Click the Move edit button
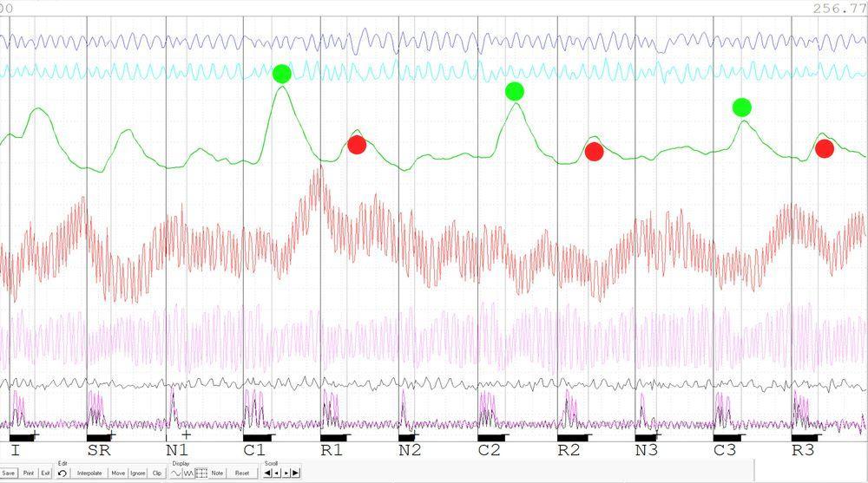The height and width of the screenshot is (483, 868). [118, 473]
